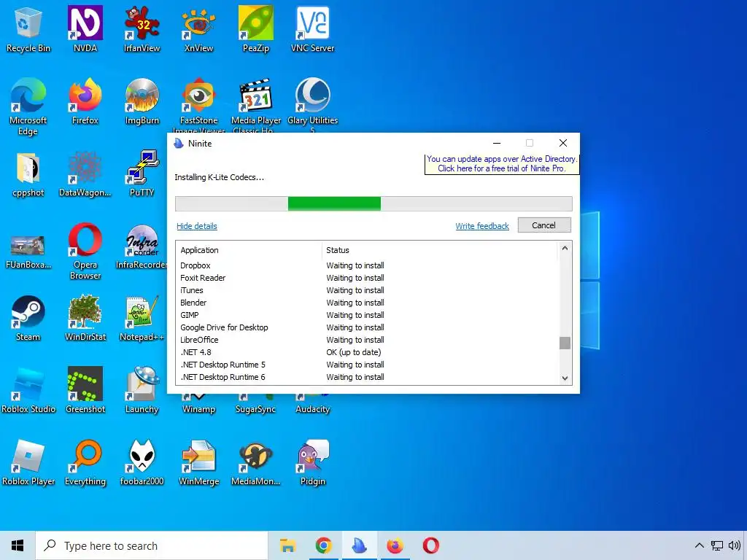Viewport: 747px width, 560px height.
Task: Select the NVDA desktop shortcut
Action: (85, 28)
